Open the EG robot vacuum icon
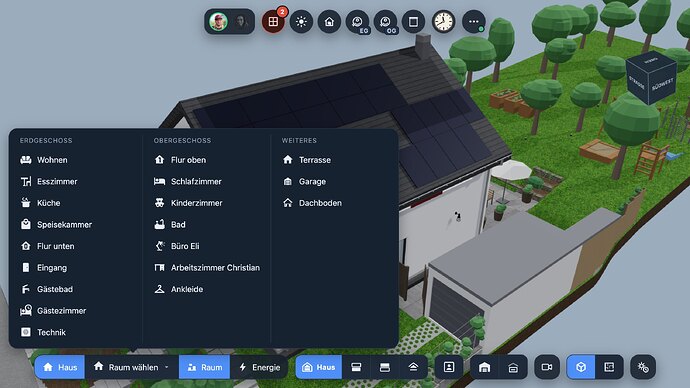690x388 pixels. (357, 22)
